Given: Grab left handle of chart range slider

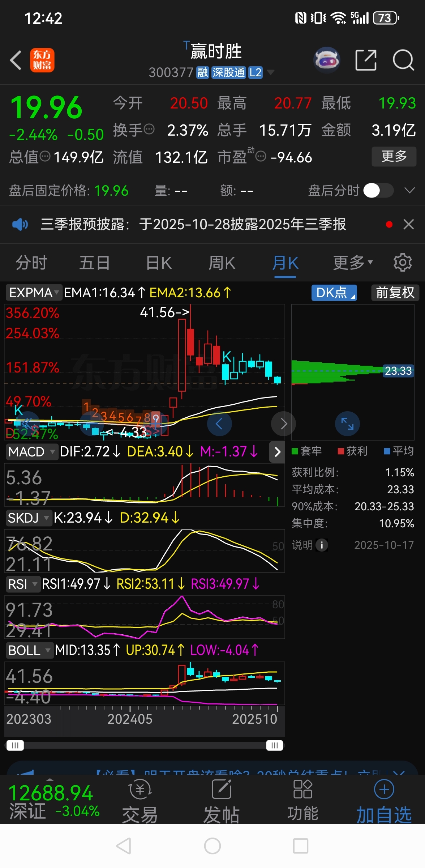Looking at the screenshot, I should 15,745.
